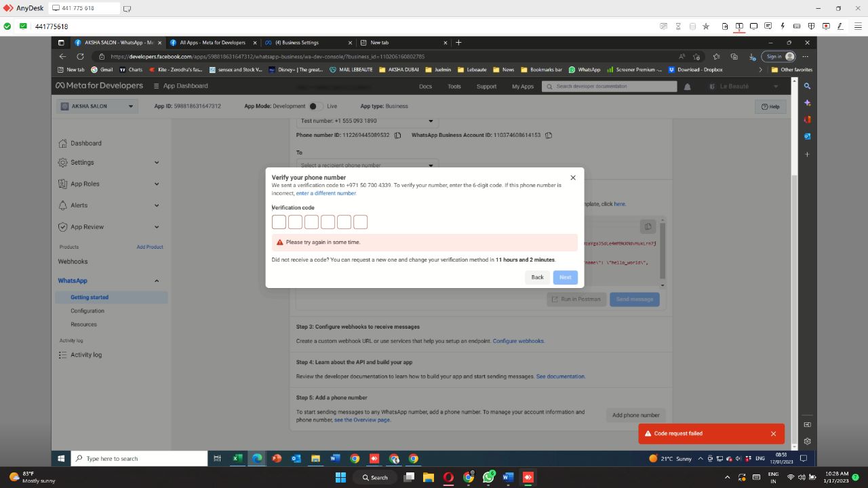Click the Help button
This screenshot has width=868, height=488.
770,106
